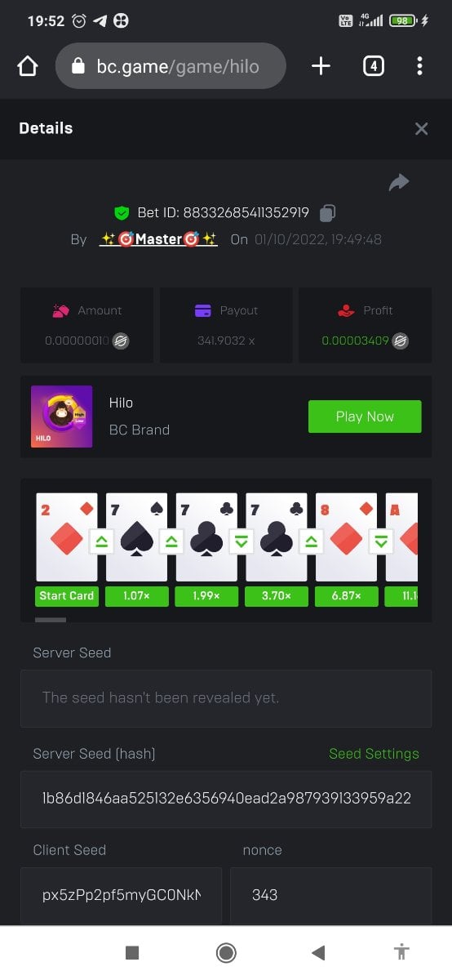Close the Details panel
452x980 pixels.
[421, 128]
